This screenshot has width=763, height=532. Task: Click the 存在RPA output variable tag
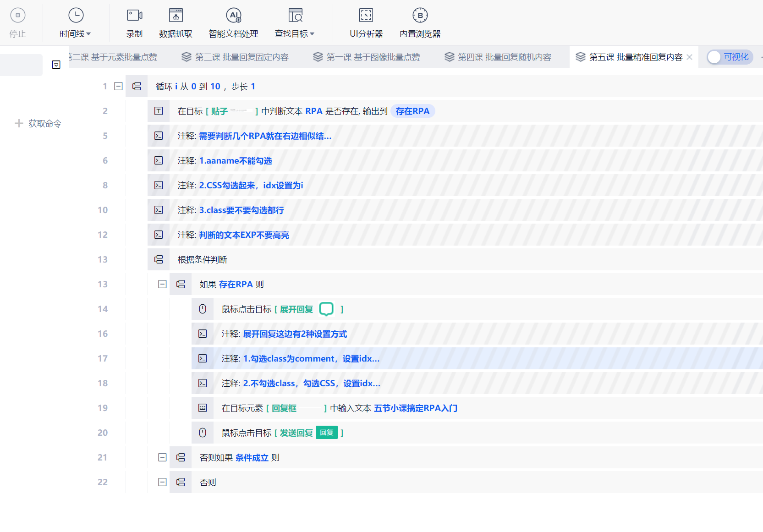click(x=412, y=111)
